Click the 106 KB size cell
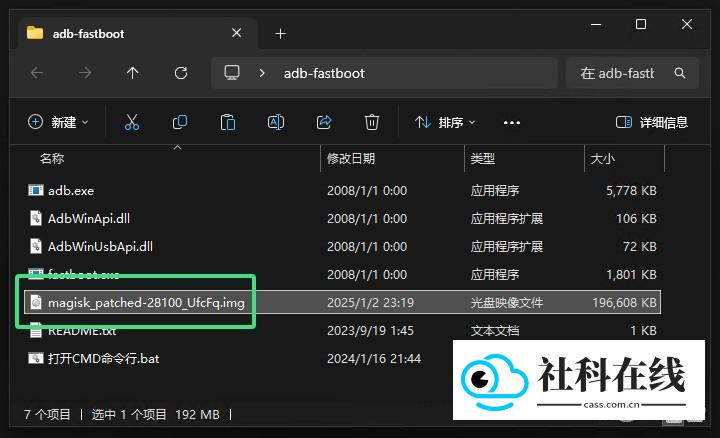Image resolution: width=720 pixels, height=438 pixels. [636, 219]
